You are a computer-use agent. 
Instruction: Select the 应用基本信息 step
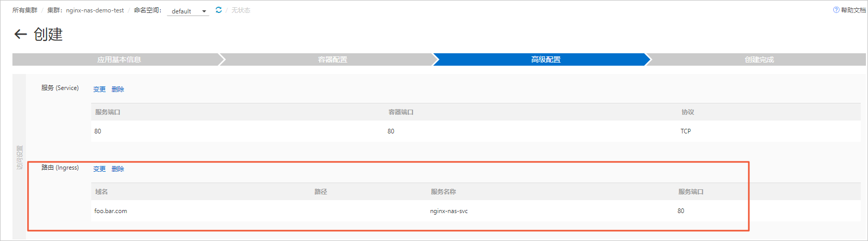coord(119,59)
